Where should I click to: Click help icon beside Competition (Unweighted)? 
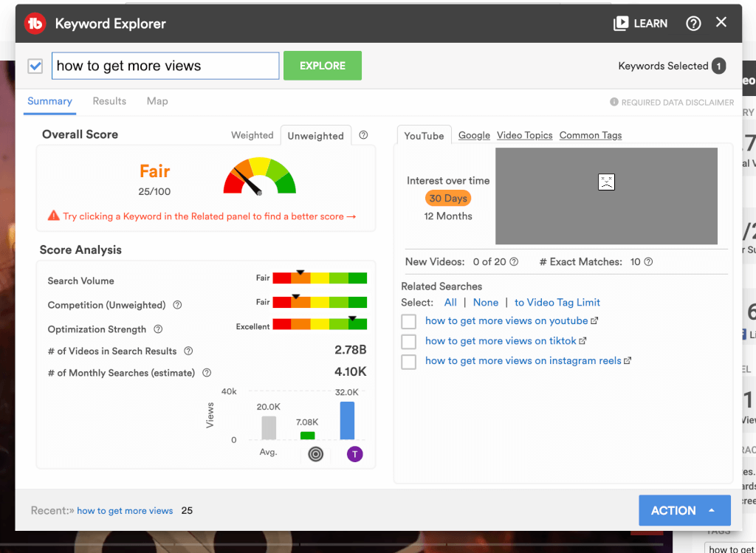click(x=177, y=305)
